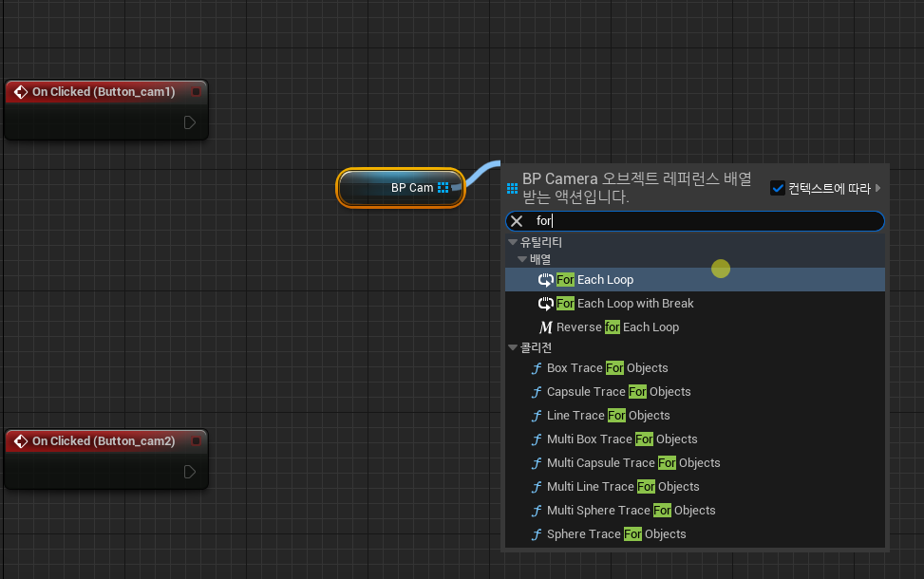Choose Multi Line Trace For Objects

point(695,487)
